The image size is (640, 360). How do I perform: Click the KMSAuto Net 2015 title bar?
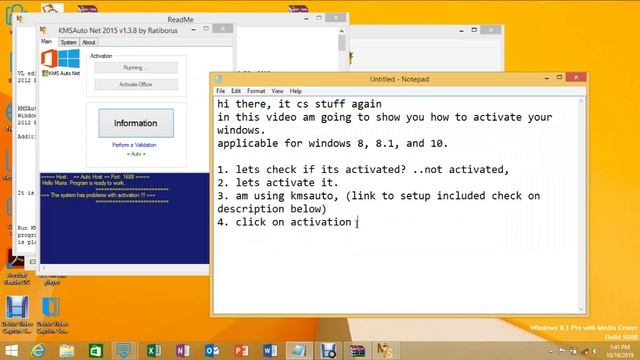click(x=118, y=30)
